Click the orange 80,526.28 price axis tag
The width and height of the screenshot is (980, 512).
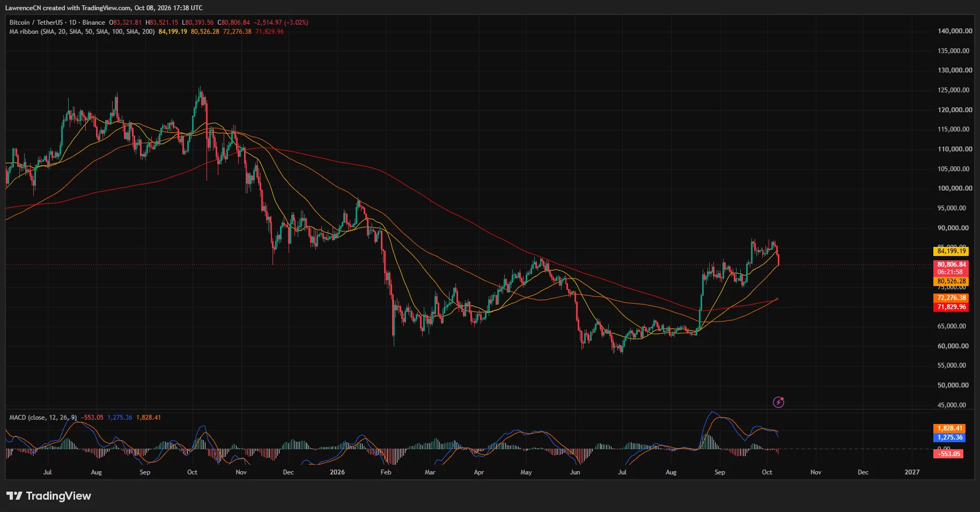pos(952,281)
